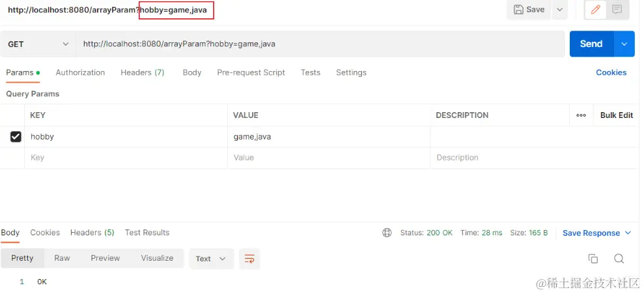The width and height of the screenshot is (644, 294).
Task: Switch to the Params tab
Action: (23, 73)
